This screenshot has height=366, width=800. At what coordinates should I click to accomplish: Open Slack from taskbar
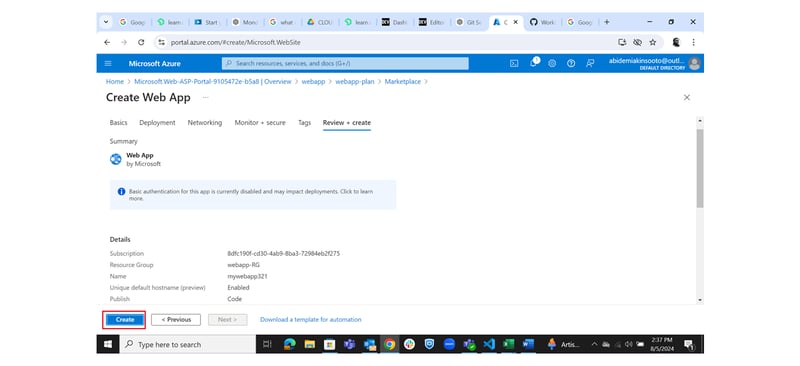coord(409,345)
